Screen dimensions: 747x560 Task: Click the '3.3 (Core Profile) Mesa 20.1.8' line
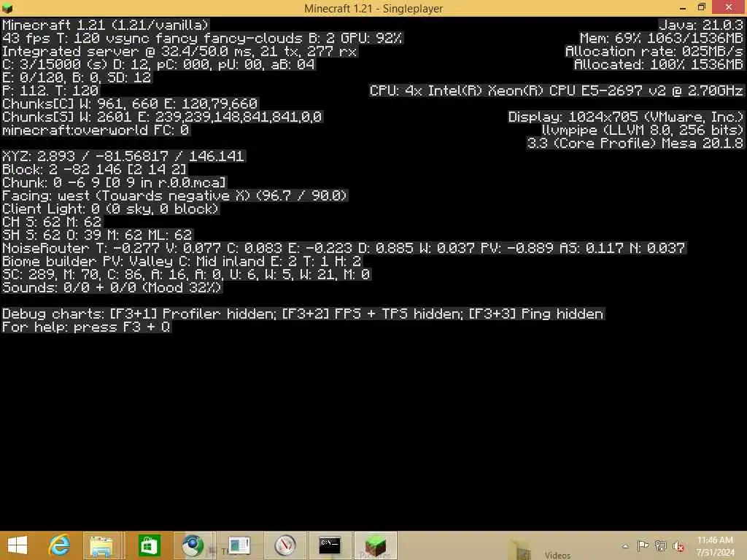coord(635,144)
